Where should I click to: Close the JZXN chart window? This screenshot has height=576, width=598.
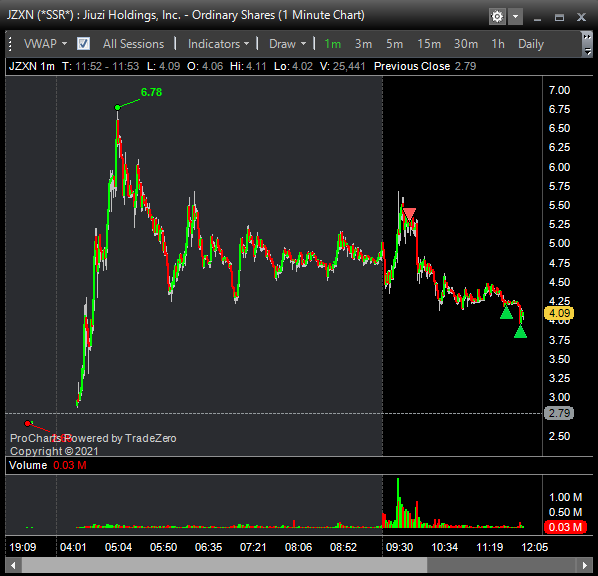coord(581,17)
